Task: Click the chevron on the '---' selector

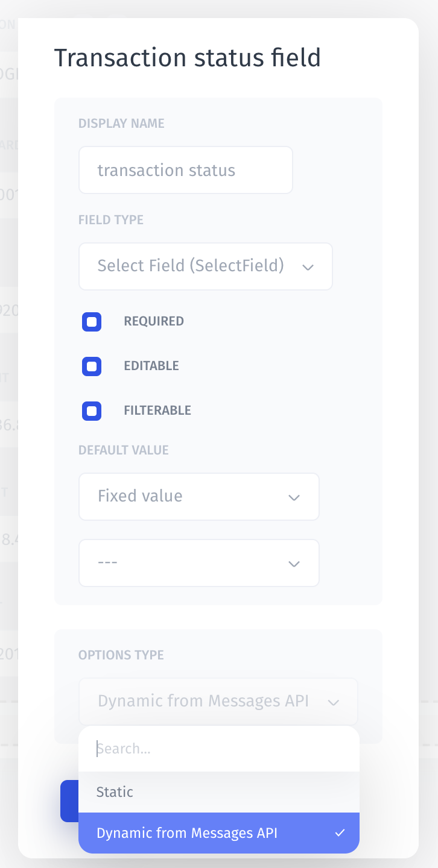Action: point(294,564)
